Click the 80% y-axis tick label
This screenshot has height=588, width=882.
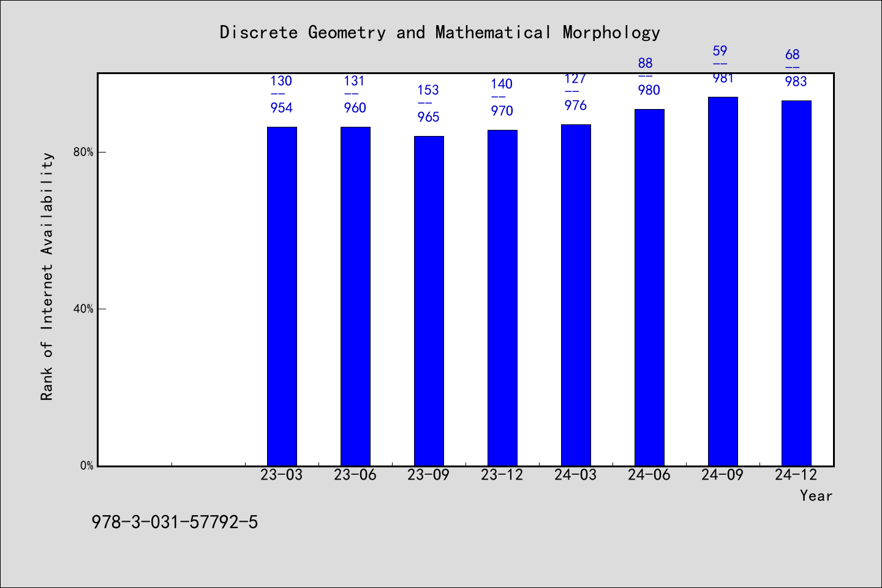pyautogui.click(x=83, y=152)
